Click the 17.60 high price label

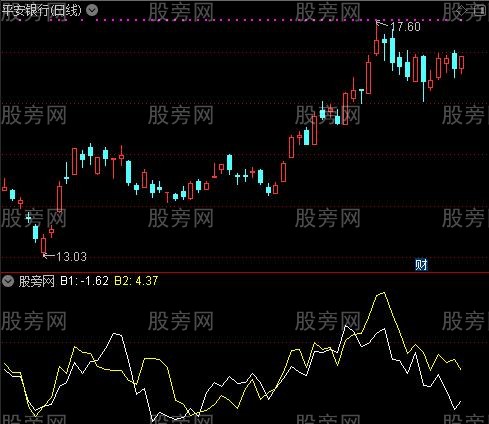click(x=405, y=27)
